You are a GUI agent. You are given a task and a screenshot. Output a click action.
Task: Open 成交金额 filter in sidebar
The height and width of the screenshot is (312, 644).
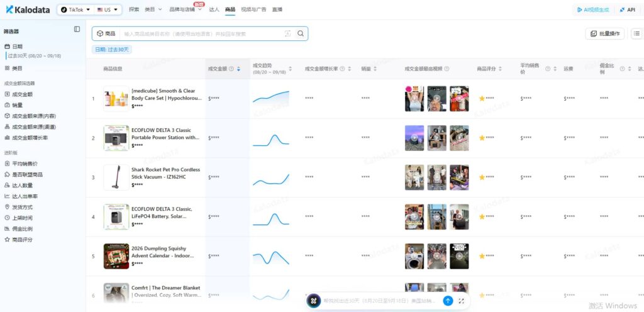pyautogui.click(x=18, y=94)
